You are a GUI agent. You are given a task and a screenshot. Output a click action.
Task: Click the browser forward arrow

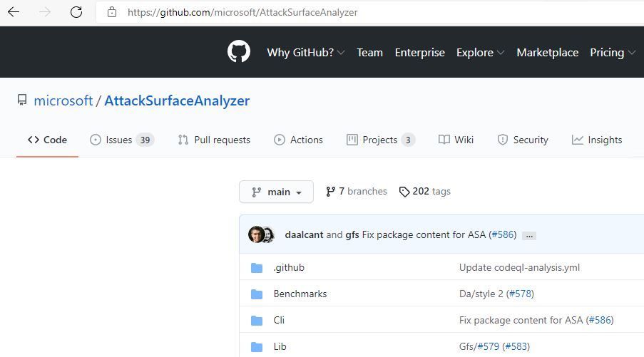[45, 12]
